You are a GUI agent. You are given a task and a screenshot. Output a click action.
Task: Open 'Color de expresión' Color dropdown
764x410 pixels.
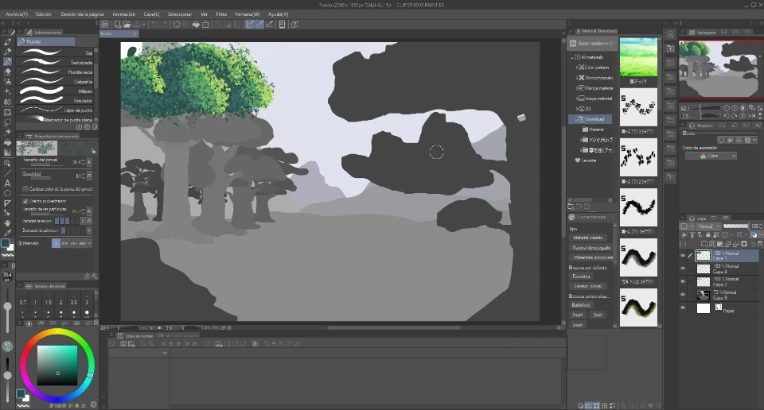pyautogui.click(x=710, y=156)
